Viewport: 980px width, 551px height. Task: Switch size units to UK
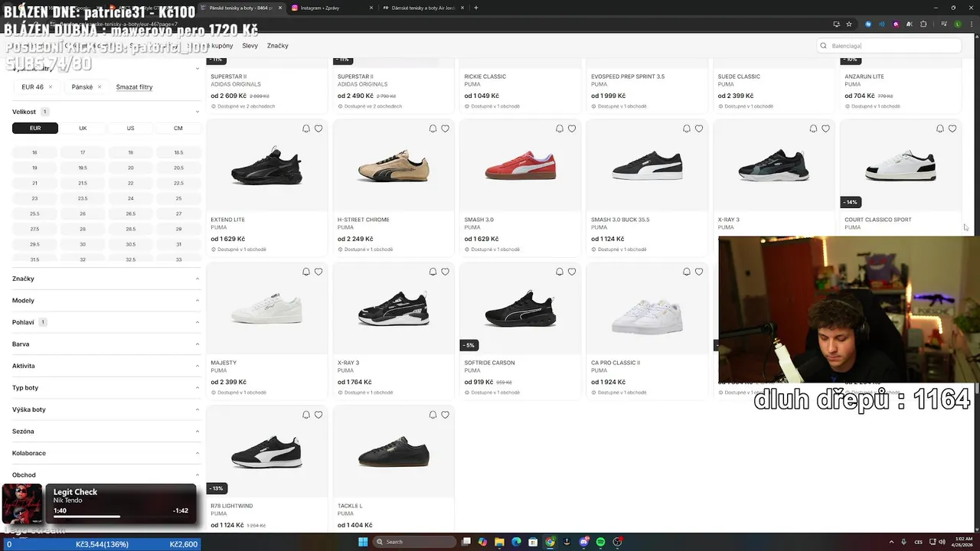pyautogui.click(x=83, y=128)
